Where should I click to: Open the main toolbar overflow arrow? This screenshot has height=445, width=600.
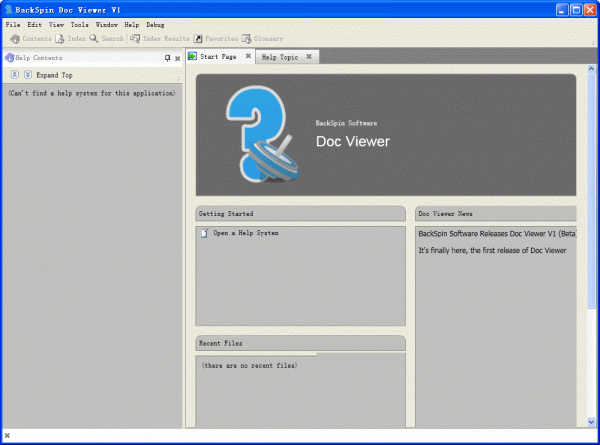click(x=593, y=42)
